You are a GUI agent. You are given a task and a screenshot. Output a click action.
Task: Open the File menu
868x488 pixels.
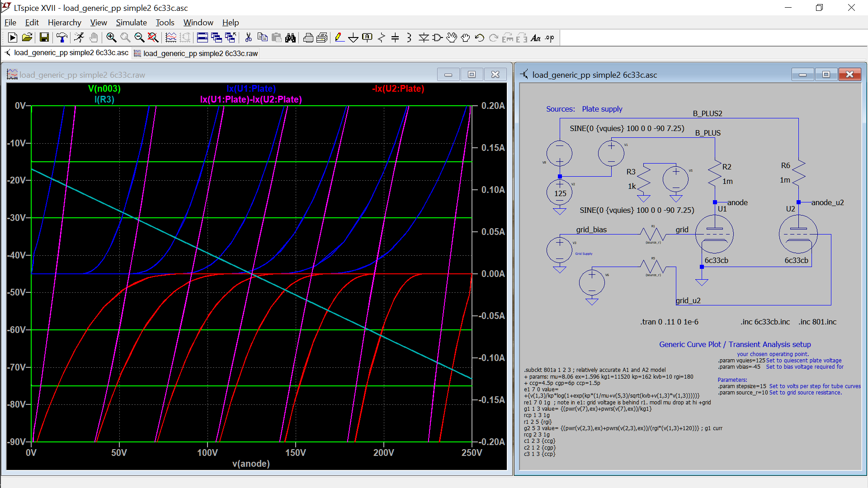click(10, 22)
